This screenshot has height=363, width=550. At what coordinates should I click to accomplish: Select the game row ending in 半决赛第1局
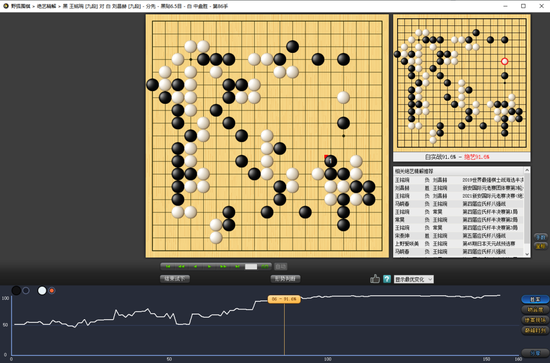459,212
